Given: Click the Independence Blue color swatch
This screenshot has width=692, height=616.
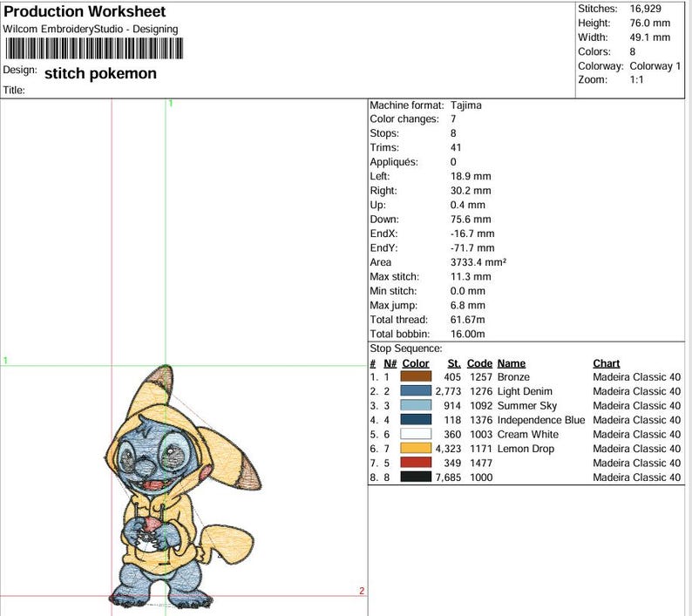Looking at the screenshot, I should pyautogui.click(x=416, y=420).
